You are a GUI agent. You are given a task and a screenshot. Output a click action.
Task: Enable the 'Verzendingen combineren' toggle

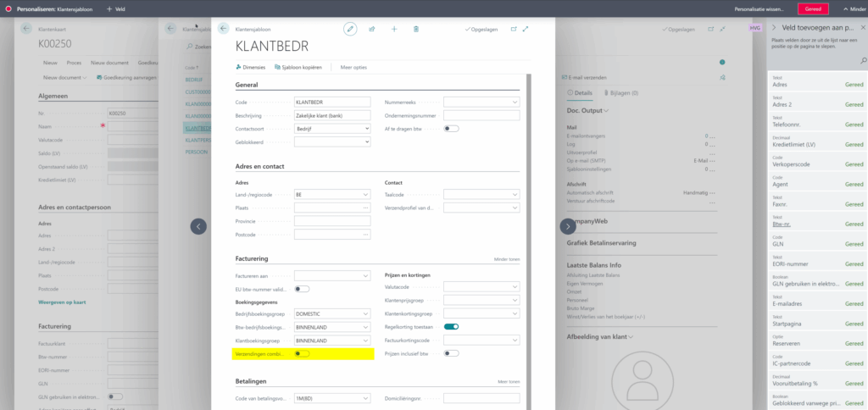(x=302, y=353)
